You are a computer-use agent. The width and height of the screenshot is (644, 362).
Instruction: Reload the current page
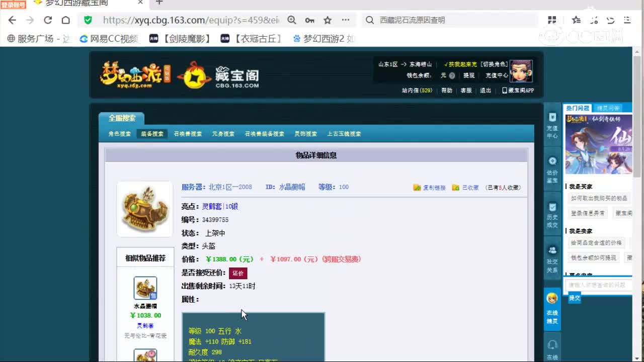tap(48, 20)
